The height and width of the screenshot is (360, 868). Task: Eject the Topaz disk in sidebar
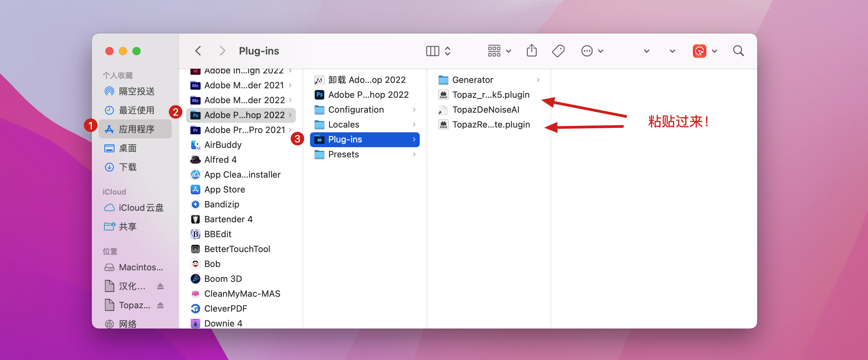coord(161,305)
